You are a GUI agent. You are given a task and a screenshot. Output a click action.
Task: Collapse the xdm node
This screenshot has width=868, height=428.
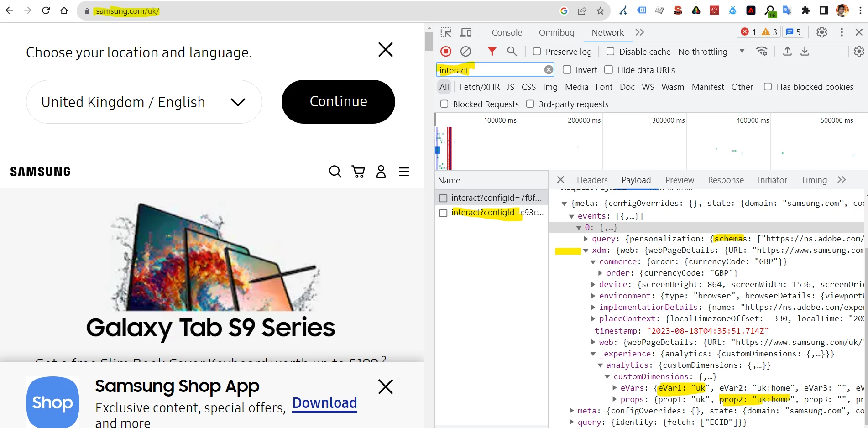pos(586,251)
